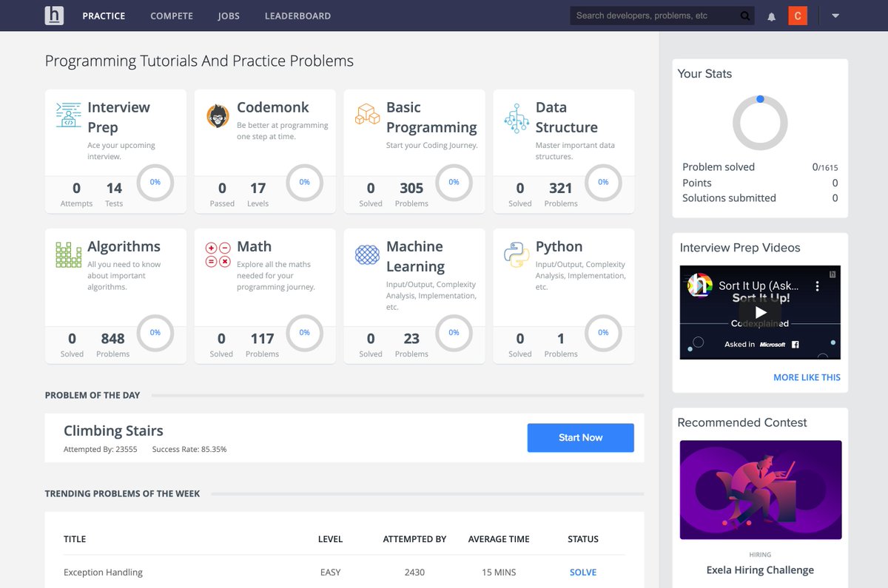Open the notifications bell
This screenshot has width=888, height=588.
[771, 16]
